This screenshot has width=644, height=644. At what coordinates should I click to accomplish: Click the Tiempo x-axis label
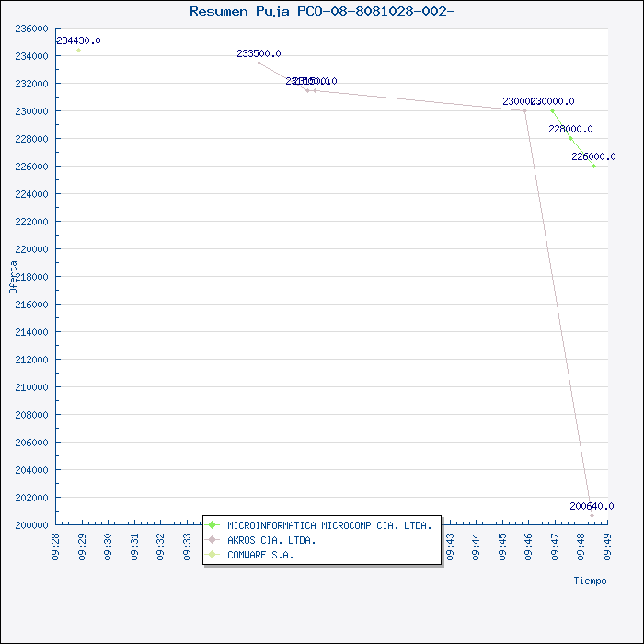tap(590, 581)
